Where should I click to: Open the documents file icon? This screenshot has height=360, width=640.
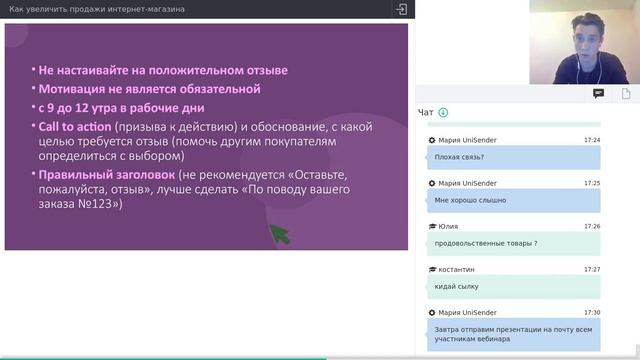click(626, 94)
